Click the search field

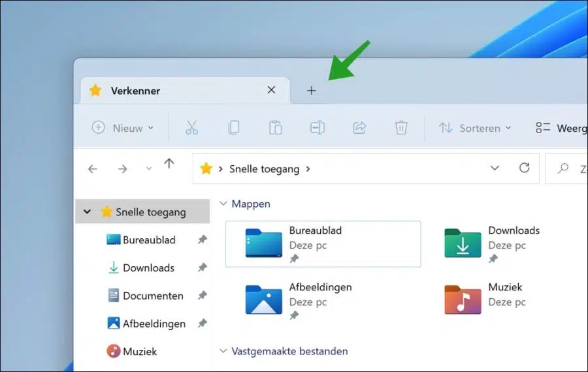click(x=566, y=168)
